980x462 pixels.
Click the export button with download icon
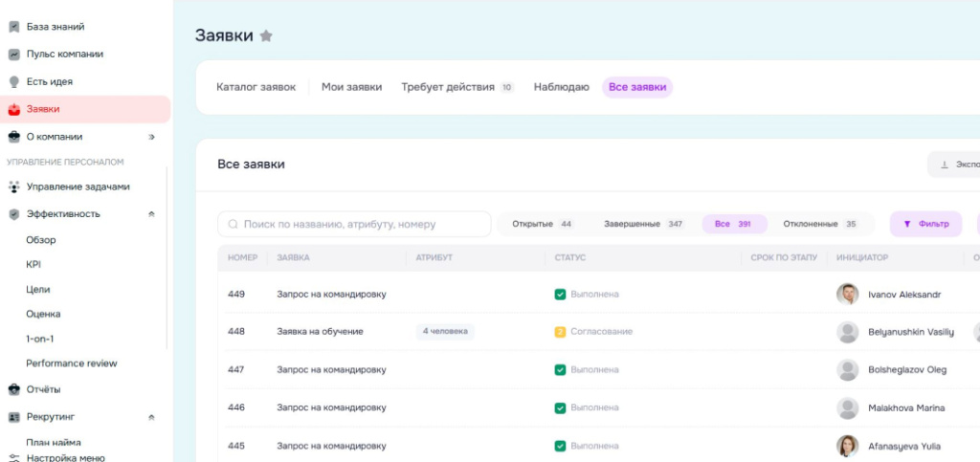pyautogui.click(x=954, y=165)
